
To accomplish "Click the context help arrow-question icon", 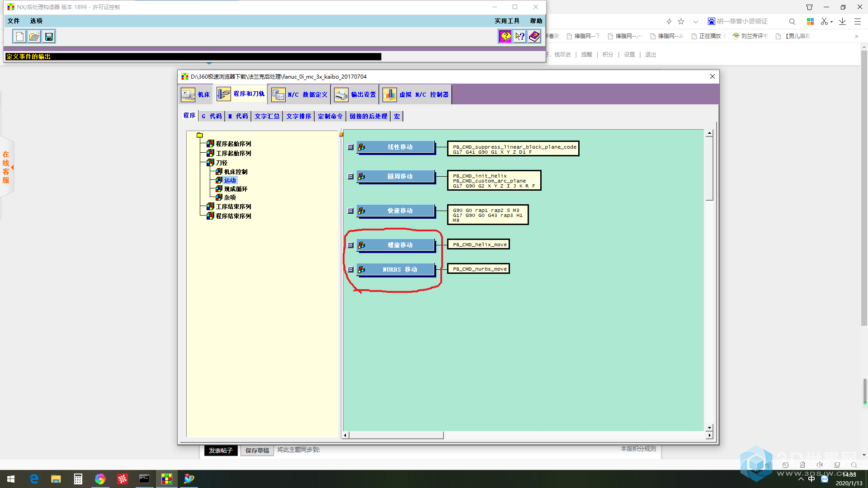I will [520, 37].
